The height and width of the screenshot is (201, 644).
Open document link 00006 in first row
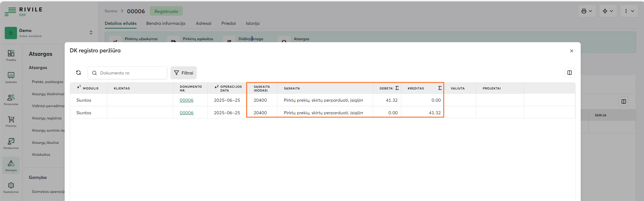tap(187, 100)
